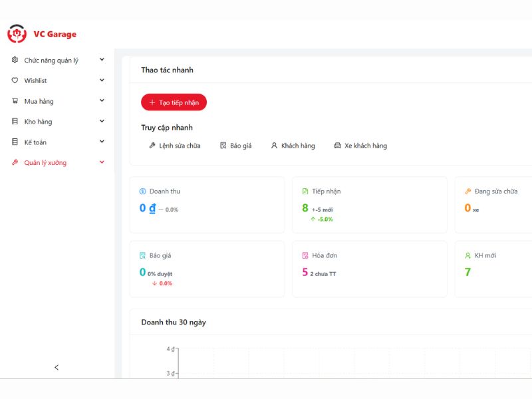Click the heart icon next to Wishlist
The image size is (532, 399).
pyautogui.click(x=15, y=80)
